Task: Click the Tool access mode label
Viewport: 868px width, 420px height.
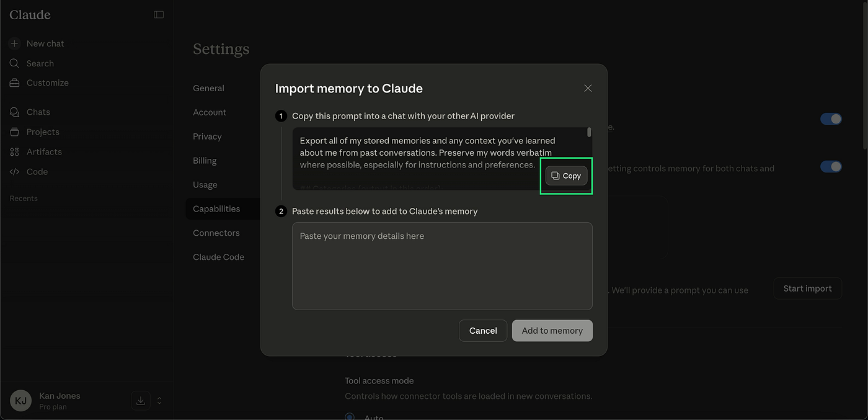Action: click(x=379, y=381)
